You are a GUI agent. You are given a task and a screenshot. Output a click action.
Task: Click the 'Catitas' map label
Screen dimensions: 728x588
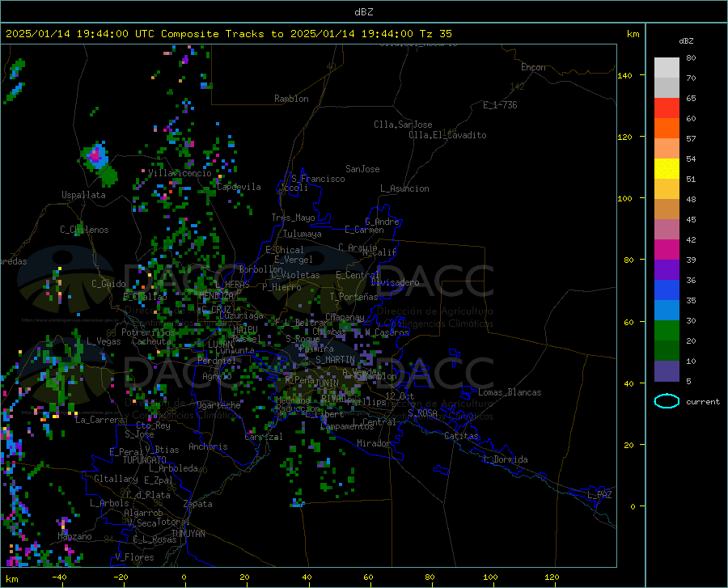pyautogui.click(x=461, y=436)
